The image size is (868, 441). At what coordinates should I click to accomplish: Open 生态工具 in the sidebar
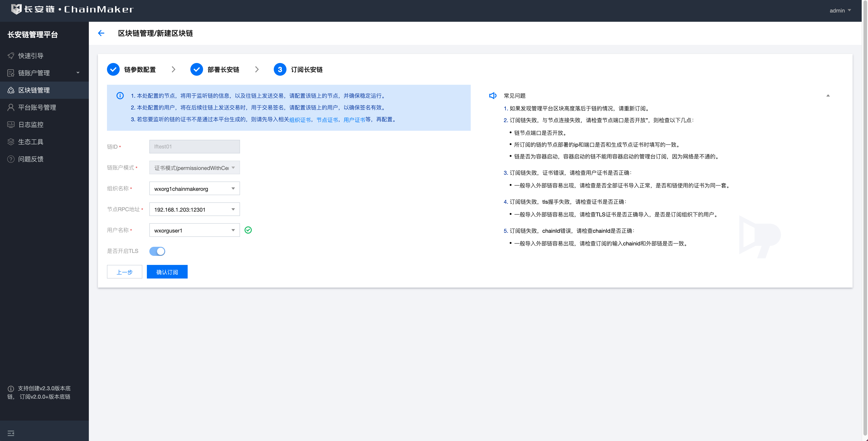pos(31,142)
